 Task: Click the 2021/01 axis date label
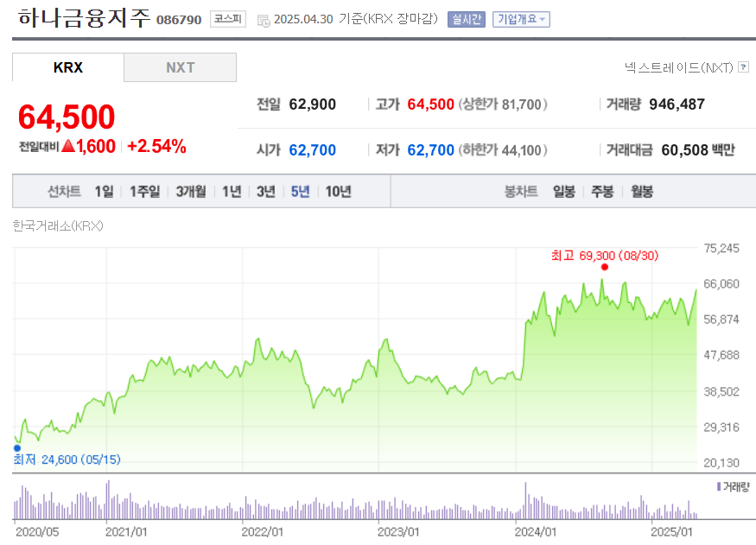(126, 532)
